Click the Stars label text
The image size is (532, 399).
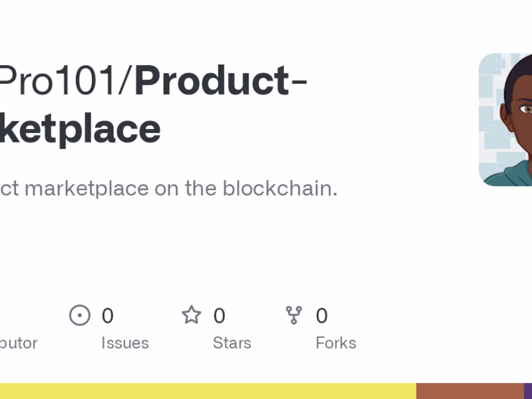(x=232, y=343)
